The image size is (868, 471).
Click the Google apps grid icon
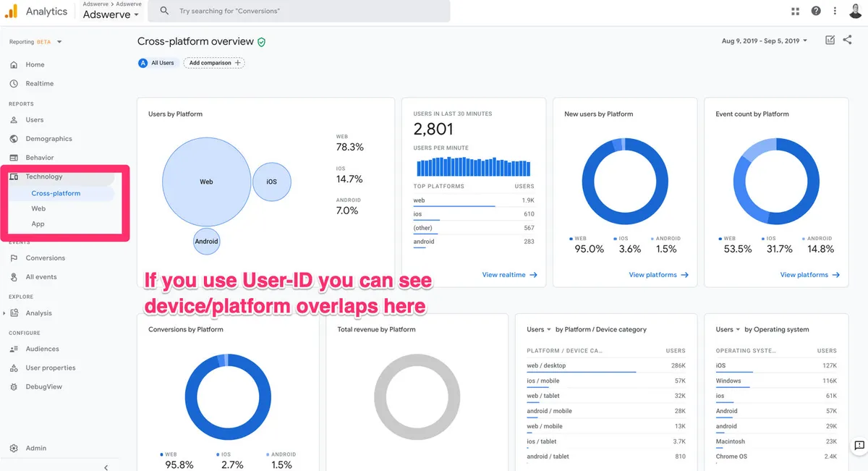pos(796,11)
